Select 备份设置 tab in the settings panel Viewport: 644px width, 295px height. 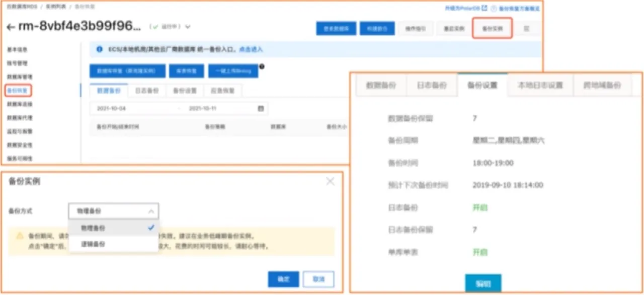[482, 85]
